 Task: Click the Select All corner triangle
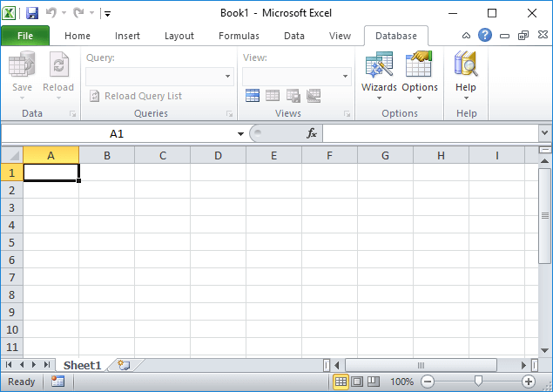coord(12,155)
